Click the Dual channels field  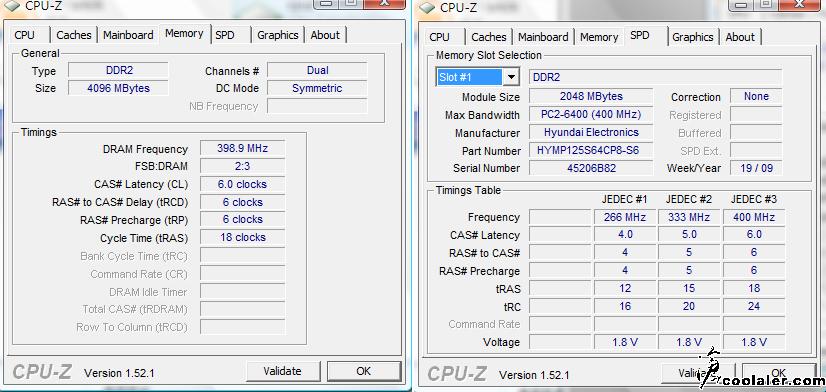[x=317, y=70]
